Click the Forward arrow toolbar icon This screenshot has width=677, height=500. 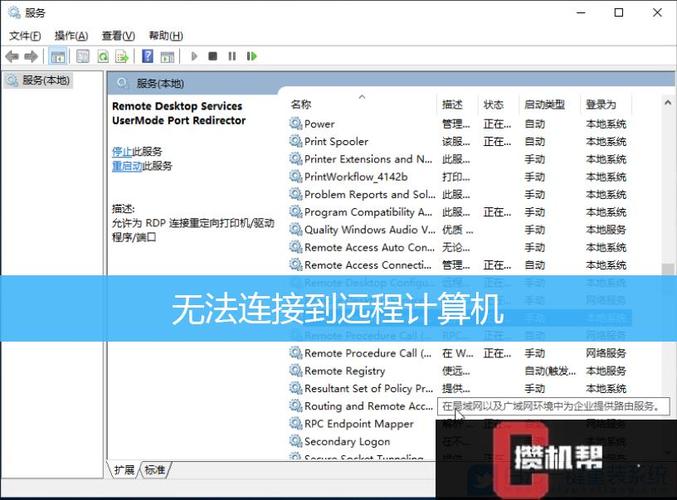click(31, 56)
